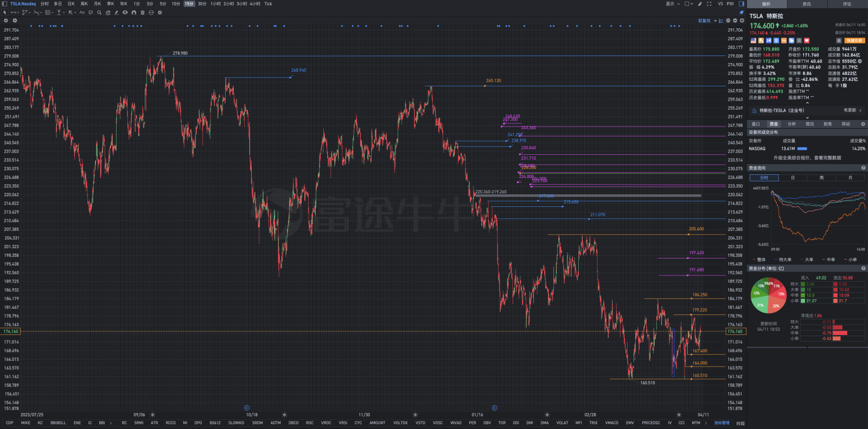Toggle drawing visibility eye icon
This screenshot has width=868, height=429.
click(125, 12)
